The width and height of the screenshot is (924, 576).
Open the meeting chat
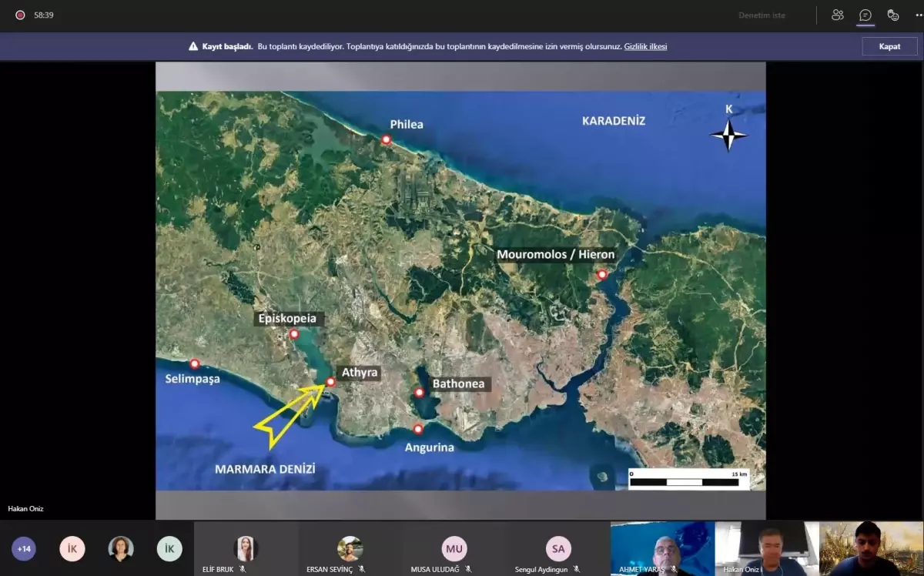[x=865, y=15]
